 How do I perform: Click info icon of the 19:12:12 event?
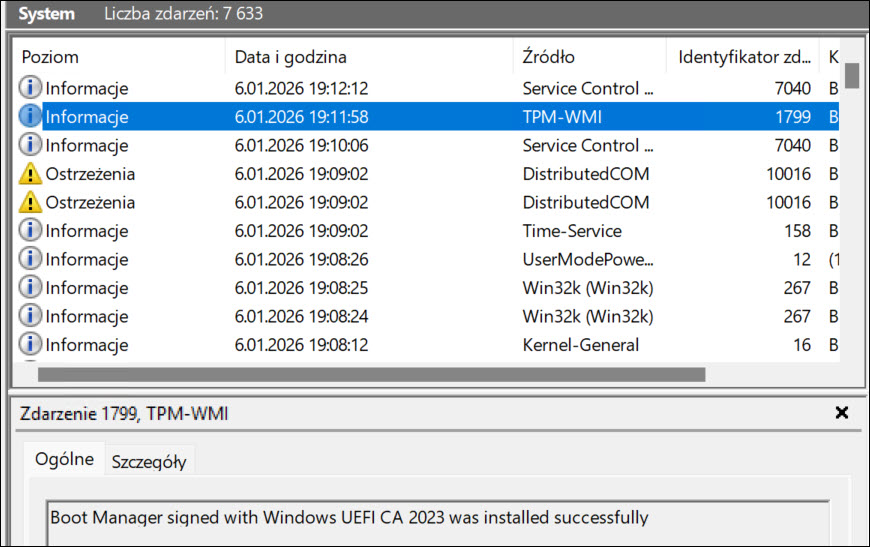[x=31, y=88]
